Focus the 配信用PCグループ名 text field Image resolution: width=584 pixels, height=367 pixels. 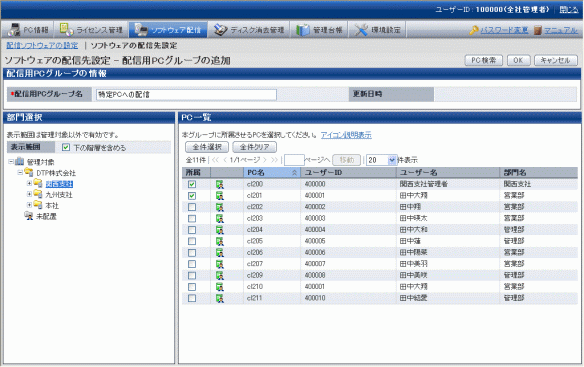point(186,95)
